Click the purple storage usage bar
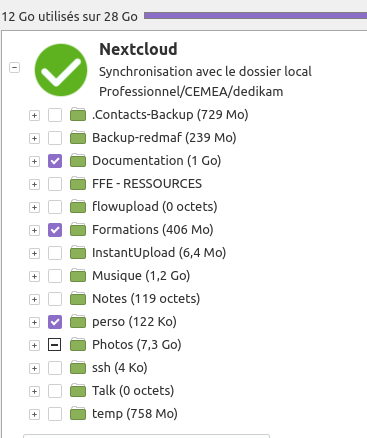367x438 pixels. (255, 15)
